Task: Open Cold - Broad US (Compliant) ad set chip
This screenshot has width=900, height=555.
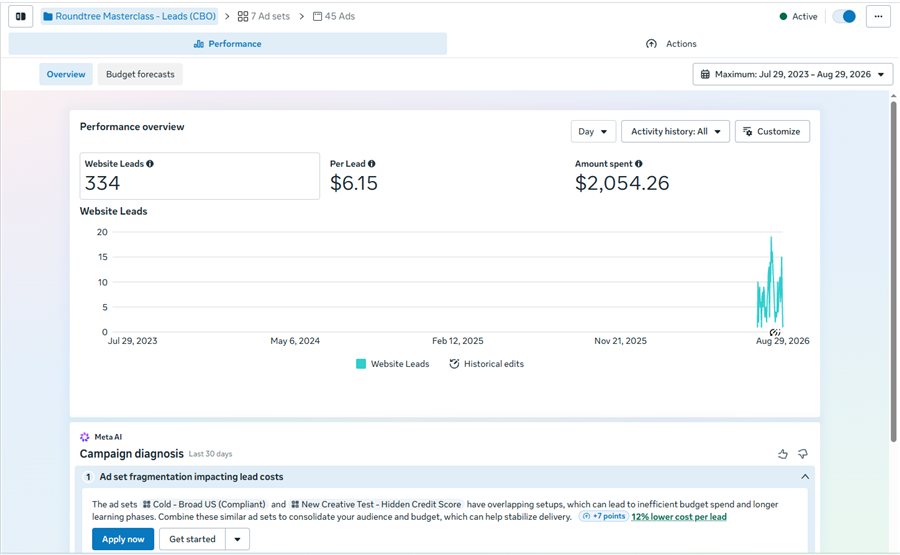Action: coord(204,504)
